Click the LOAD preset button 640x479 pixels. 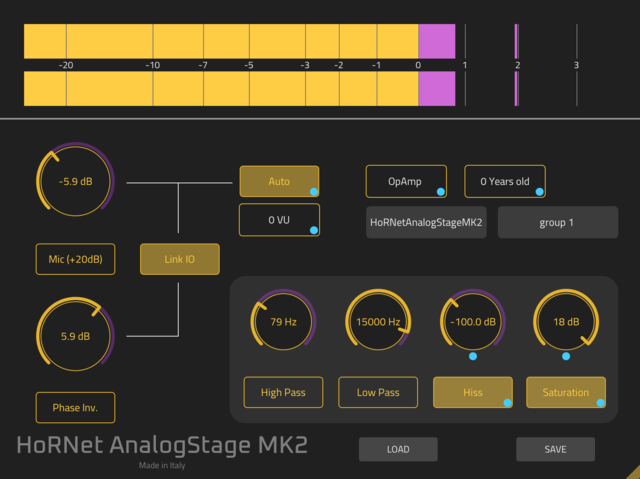coord(398,449)
